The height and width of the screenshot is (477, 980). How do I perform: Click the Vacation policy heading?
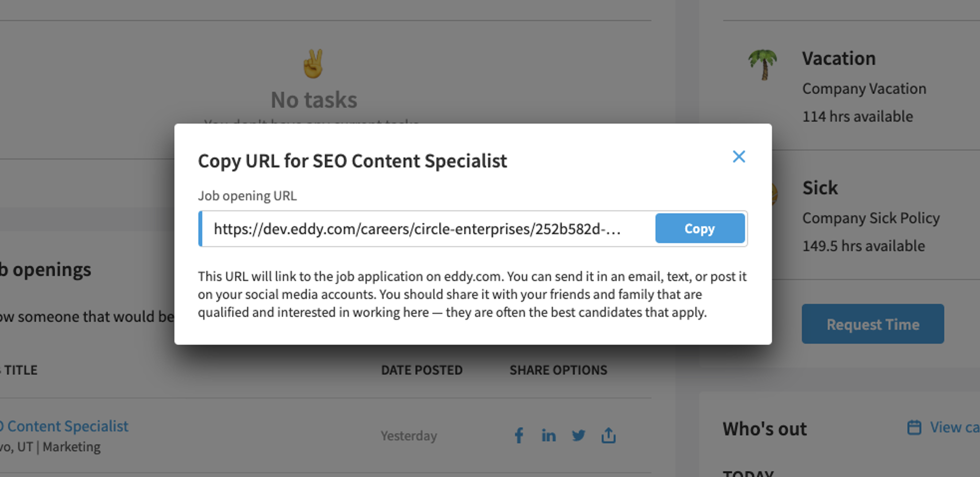click(x=839, y=59)
